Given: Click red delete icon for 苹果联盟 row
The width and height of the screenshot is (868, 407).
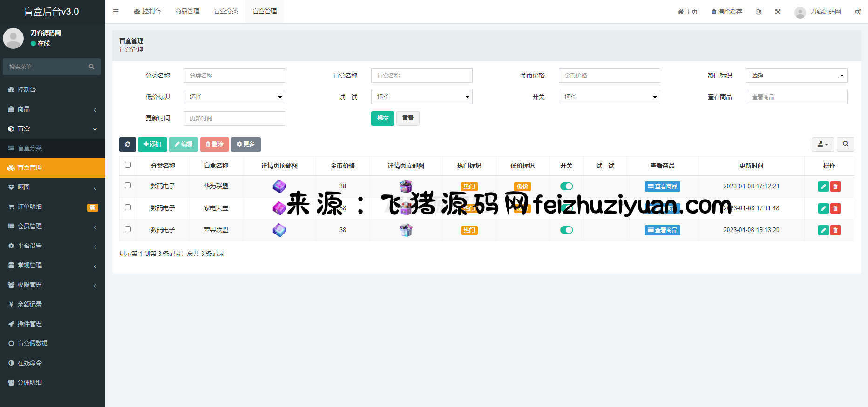Looking at the screenshot, I should [835, 230].
